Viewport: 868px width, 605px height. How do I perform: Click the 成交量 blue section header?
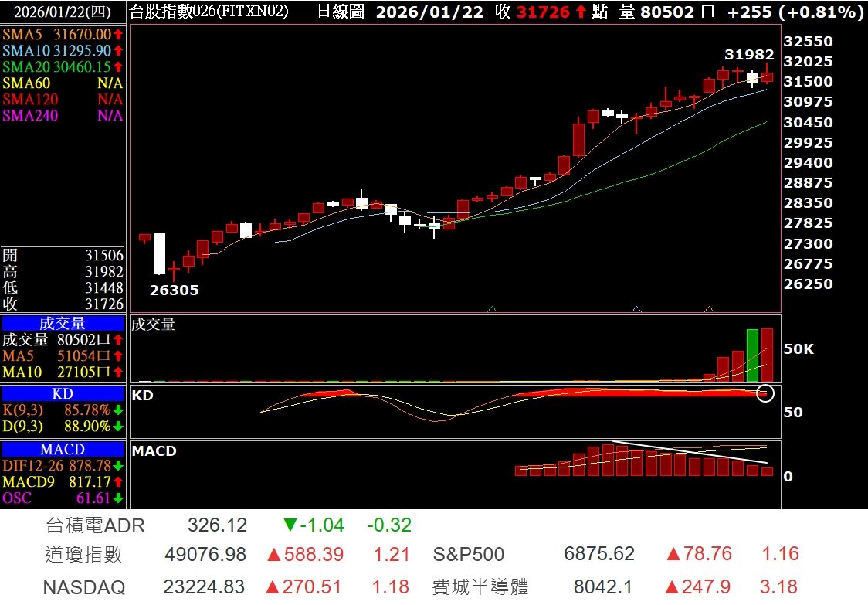click(63, 323)
